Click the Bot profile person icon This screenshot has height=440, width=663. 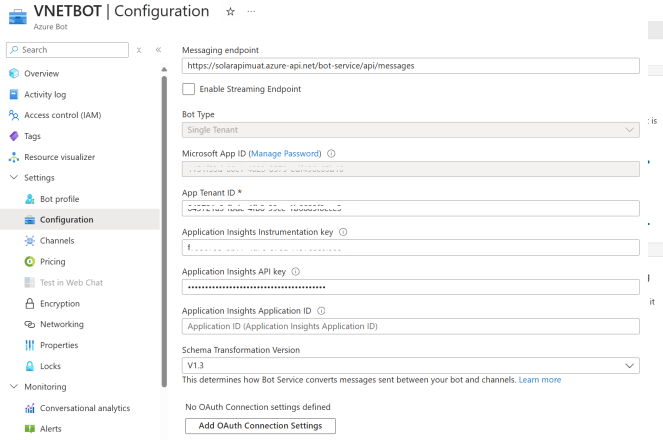30,199
